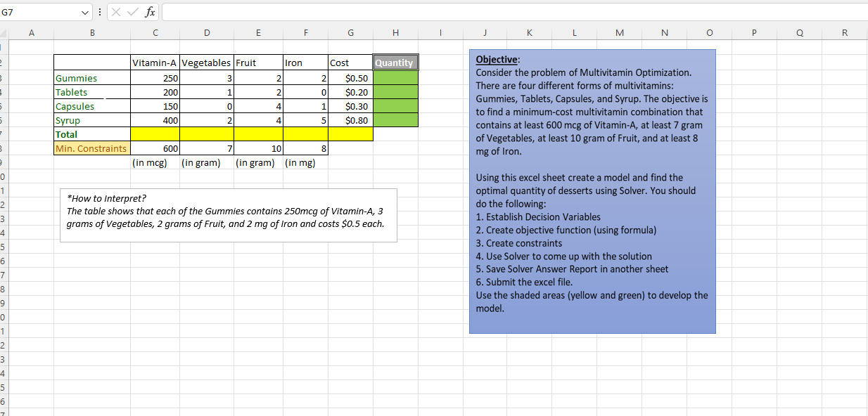This screenshot has height=416, width=868.
Task: Click the Quantity header cell
Action: click(395, 63)
